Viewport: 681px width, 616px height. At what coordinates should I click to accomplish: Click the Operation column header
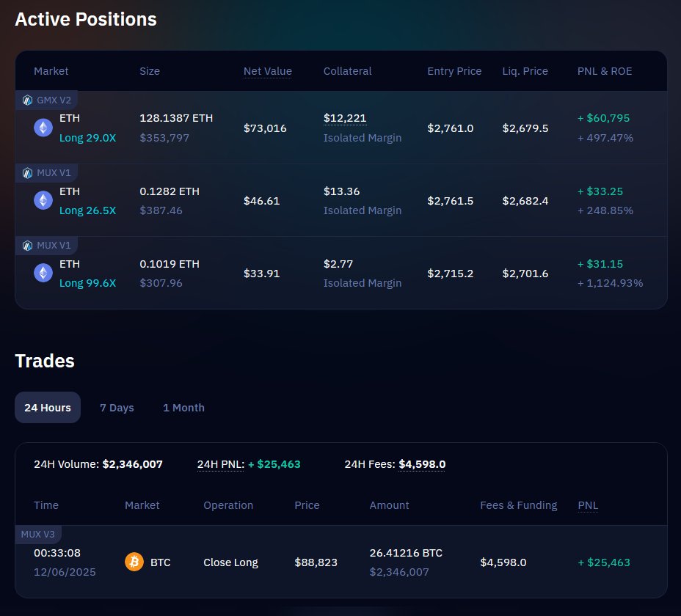click(x=228, y=505)
